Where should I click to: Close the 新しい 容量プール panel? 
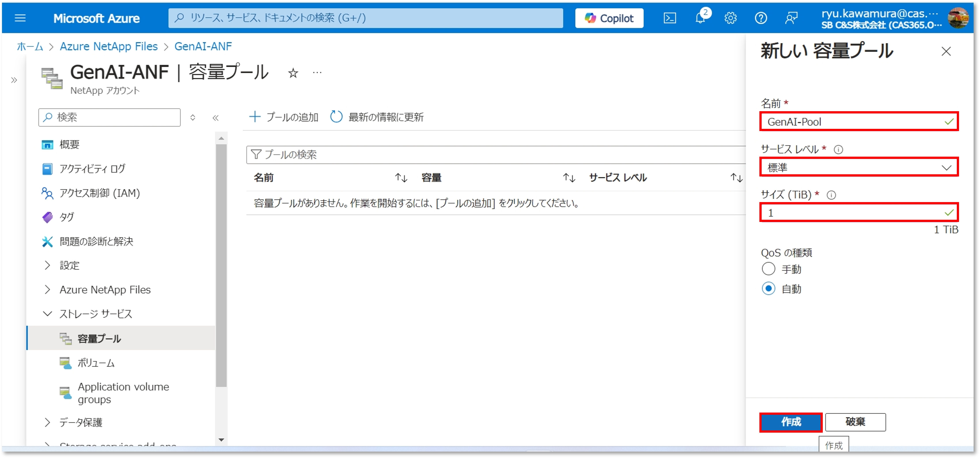click(x=946, y=51)
